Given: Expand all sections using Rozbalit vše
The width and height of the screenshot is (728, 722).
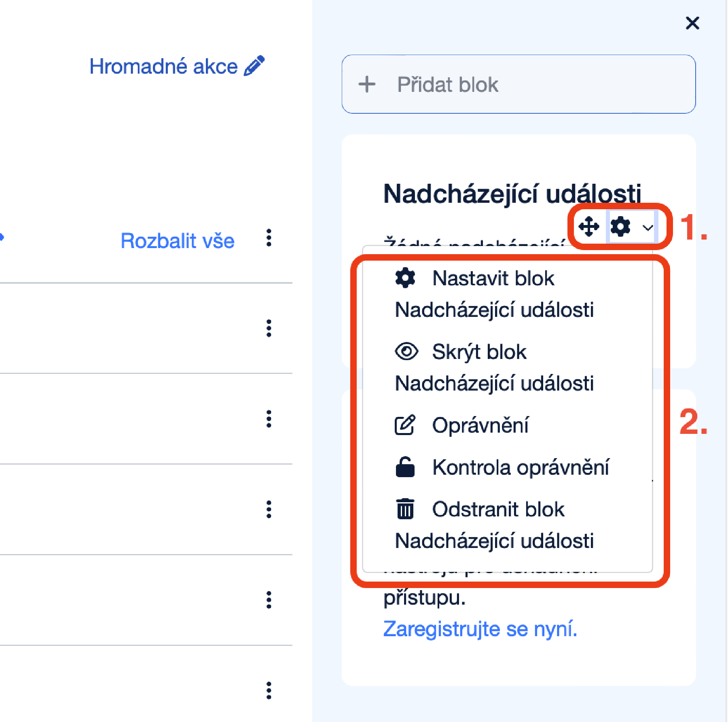Looking at the screenshot, I should tap(177, 240).
